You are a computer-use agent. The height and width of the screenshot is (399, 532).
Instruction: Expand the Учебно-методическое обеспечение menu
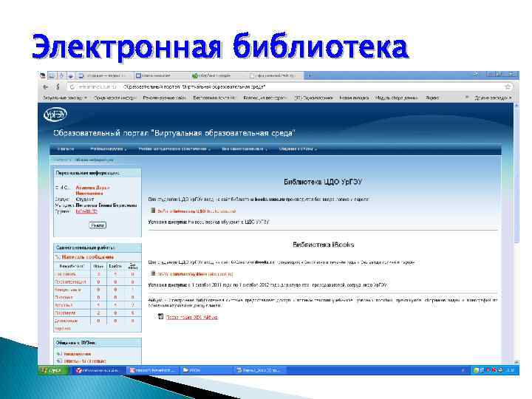(x=174, y=149)
